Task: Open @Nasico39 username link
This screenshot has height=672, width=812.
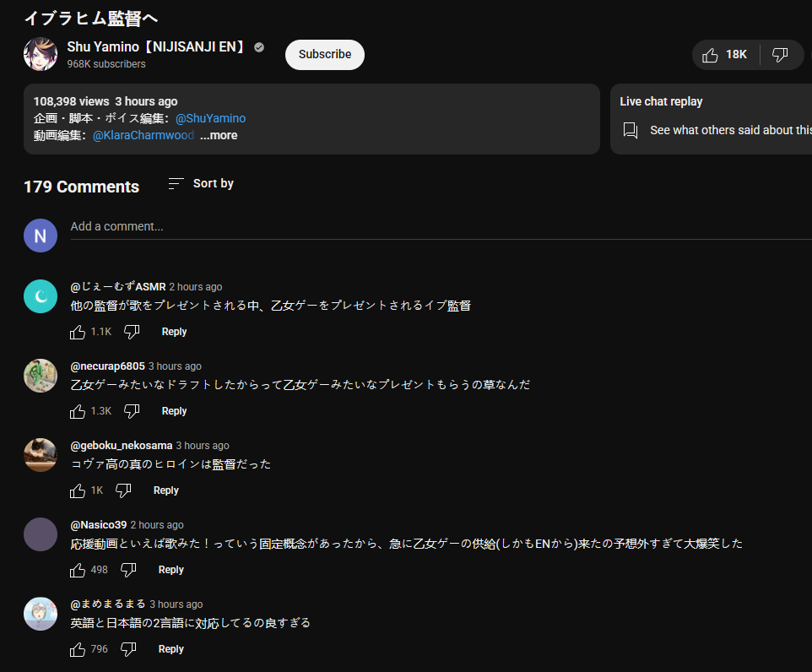Action: (x=99, y=524)
